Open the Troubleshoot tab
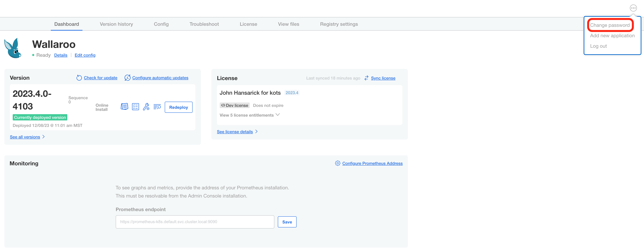The height and width of the screenshot is (248, 644). [x=204, y=24]
